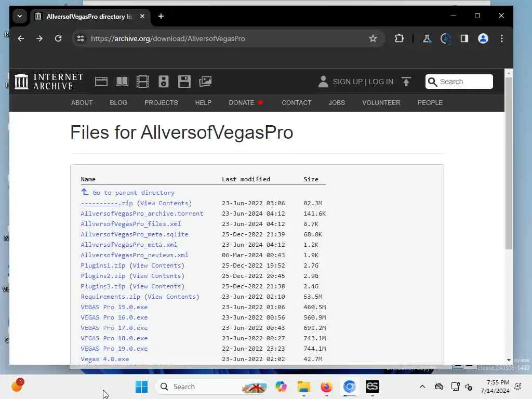532x399 pixels.
Task: Open the Video film icon
Action: (x=143, y=82)
